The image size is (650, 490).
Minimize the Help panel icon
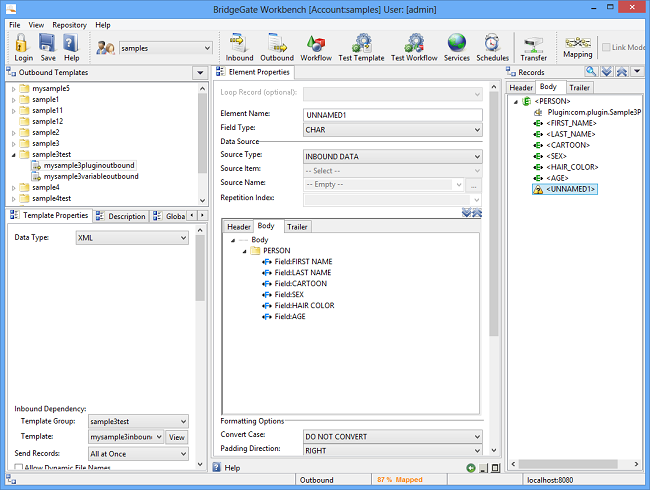[483, 468]
